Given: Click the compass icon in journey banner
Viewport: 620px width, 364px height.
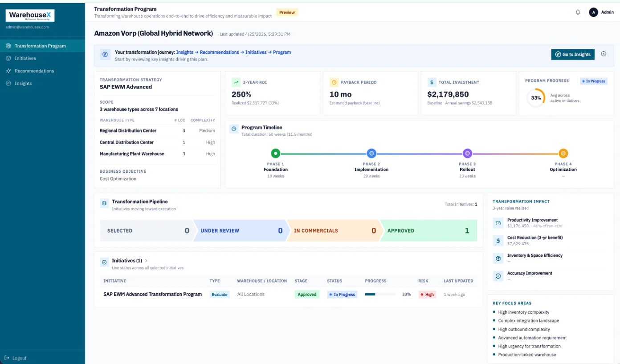Looking at the screenshot, I should pyautogui.click(x=105, y=54).
